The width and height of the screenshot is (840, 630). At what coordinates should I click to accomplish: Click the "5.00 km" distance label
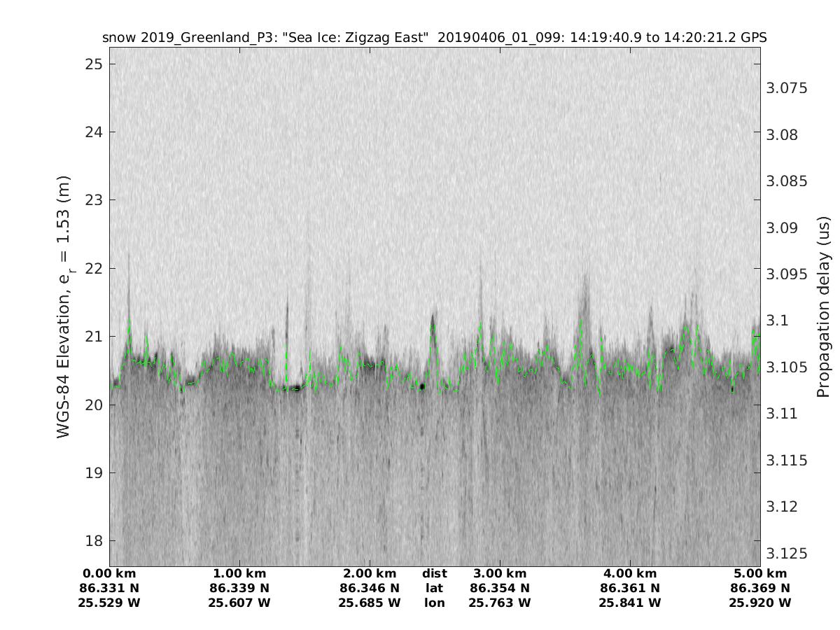(760, 573)
